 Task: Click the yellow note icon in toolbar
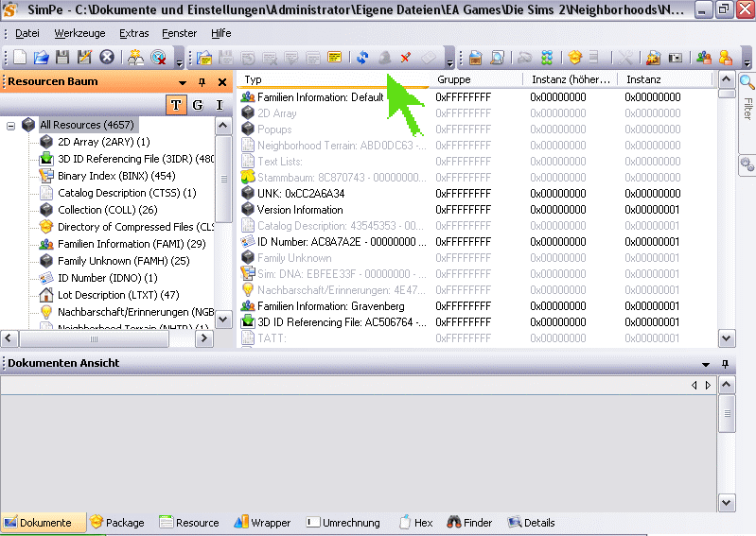click(334, 58)
